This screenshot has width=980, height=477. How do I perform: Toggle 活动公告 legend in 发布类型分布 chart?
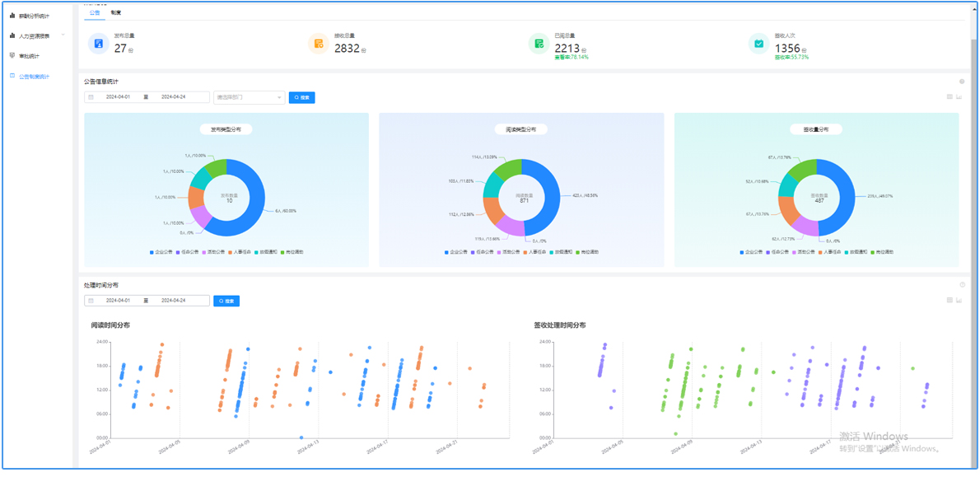213,252
